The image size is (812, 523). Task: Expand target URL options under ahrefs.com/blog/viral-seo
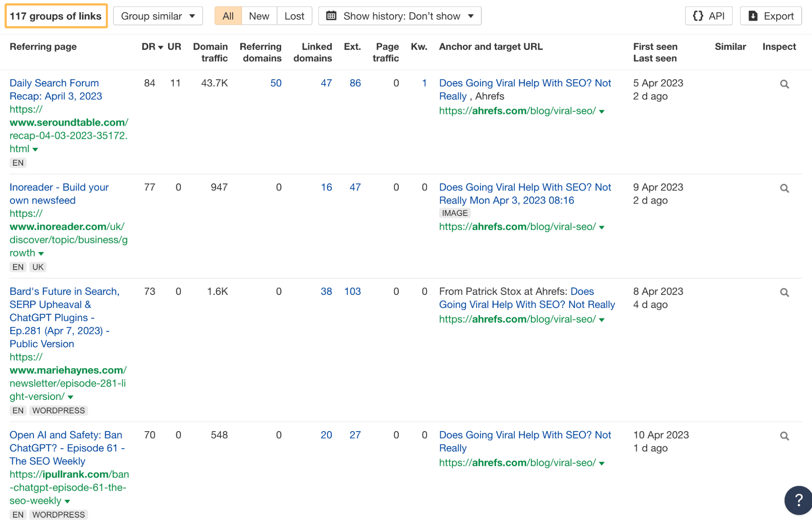coord(602,111)
